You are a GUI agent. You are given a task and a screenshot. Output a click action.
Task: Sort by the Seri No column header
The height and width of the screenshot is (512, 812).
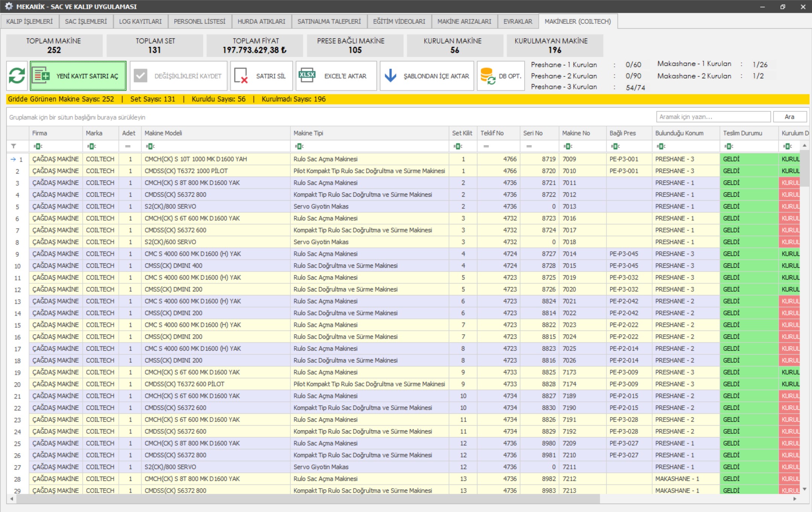click(x=532, y=133)
